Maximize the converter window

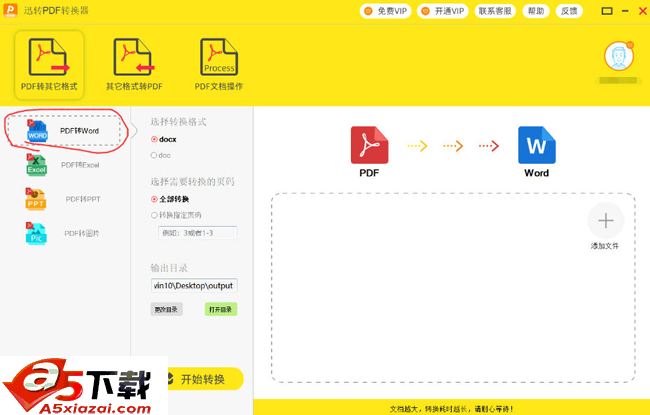tap(607, 11)
